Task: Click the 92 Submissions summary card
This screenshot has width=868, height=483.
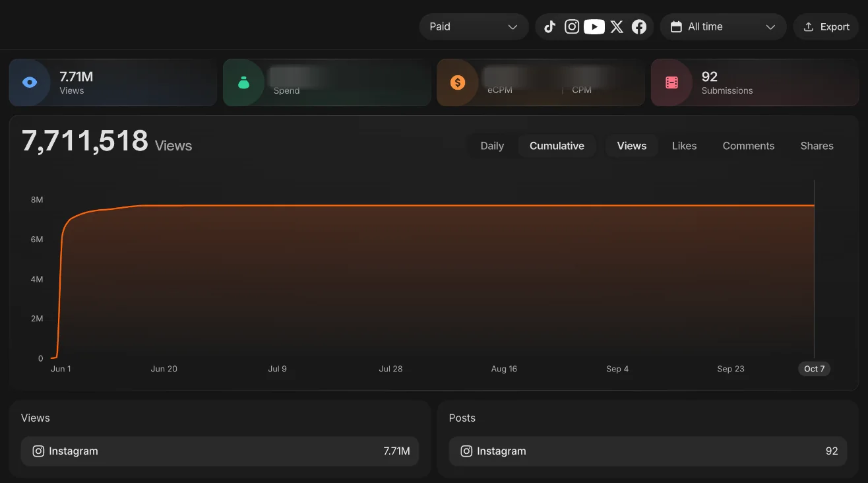Action: pos(755,82)
